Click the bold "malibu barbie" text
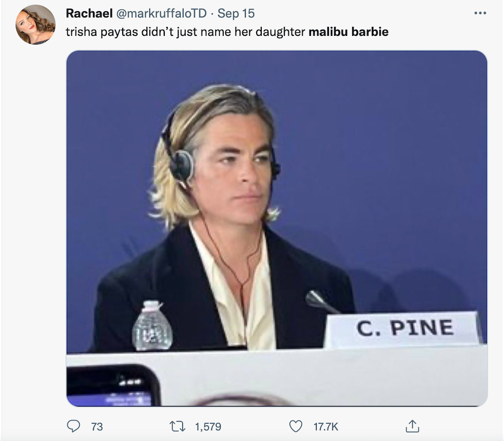This screenshot has width=504, height=441. coord(348,32)
